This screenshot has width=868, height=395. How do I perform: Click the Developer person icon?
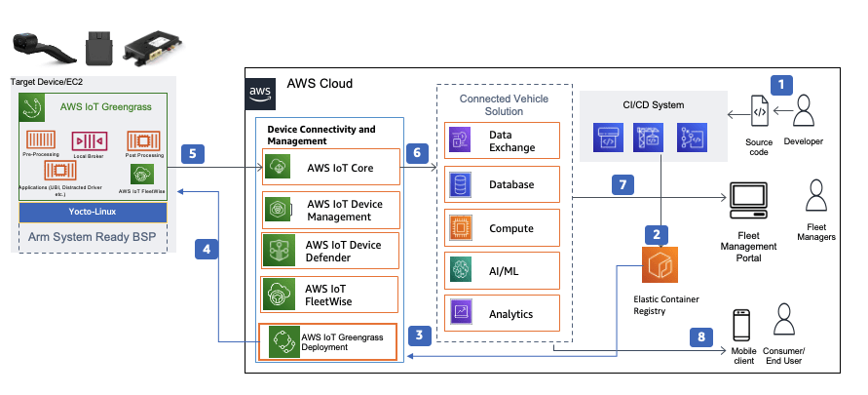(806, 112)
